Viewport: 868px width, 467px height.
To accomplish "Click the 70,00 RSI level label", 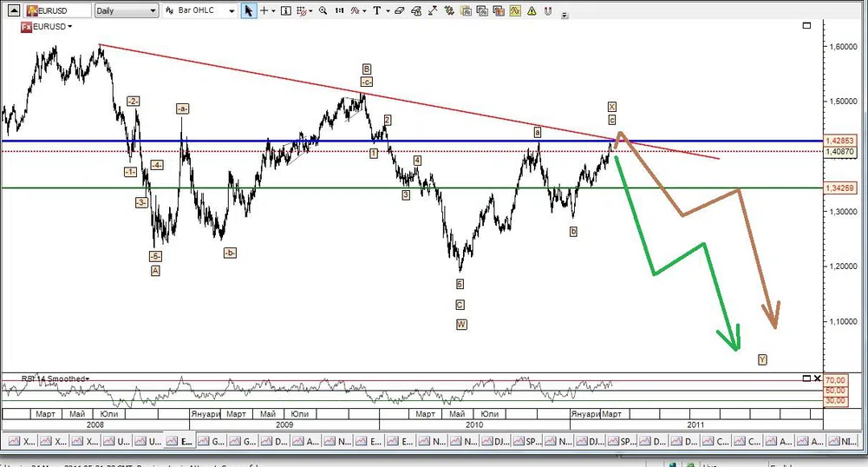I will click(x=835, y=380).
